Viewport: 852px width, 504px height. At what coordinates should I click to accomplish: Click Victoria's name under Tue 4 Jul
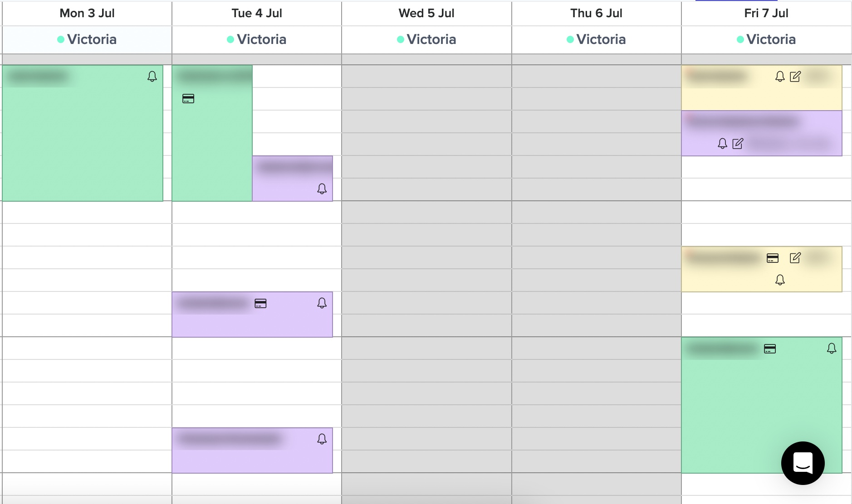[261, 39]
